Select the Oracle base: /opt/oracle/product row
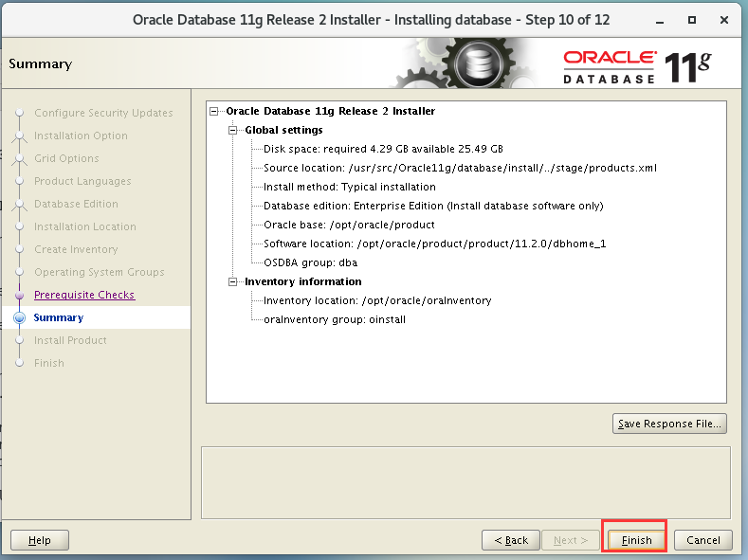This screenshot has width=748, height=560. (x=349, y=225)
